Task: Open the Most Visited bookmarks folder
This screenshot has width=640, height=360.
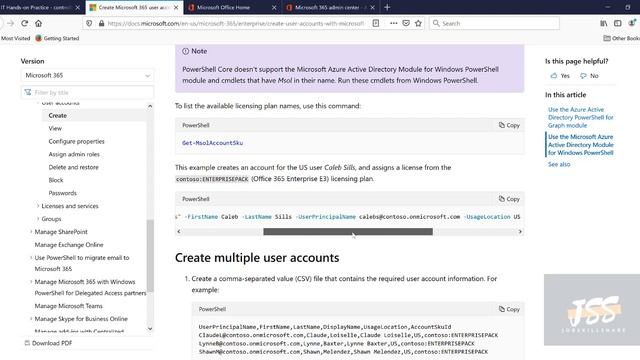Action: pos(16,38)
